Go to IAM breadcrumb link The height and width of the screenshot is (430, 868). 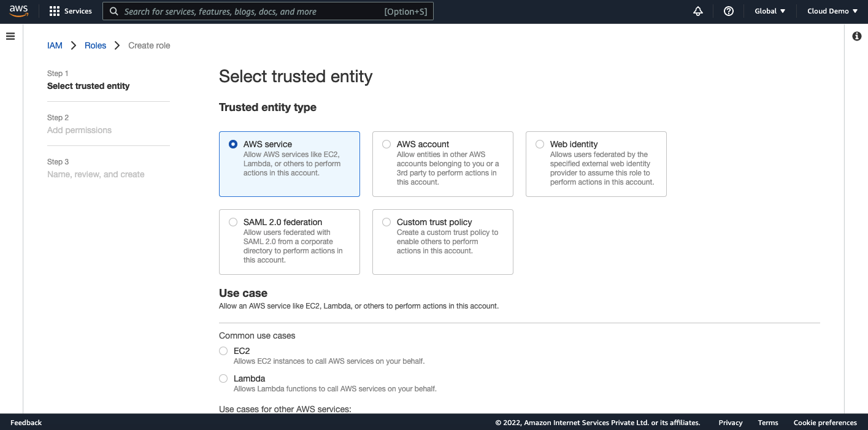click(x=55, y=45)
